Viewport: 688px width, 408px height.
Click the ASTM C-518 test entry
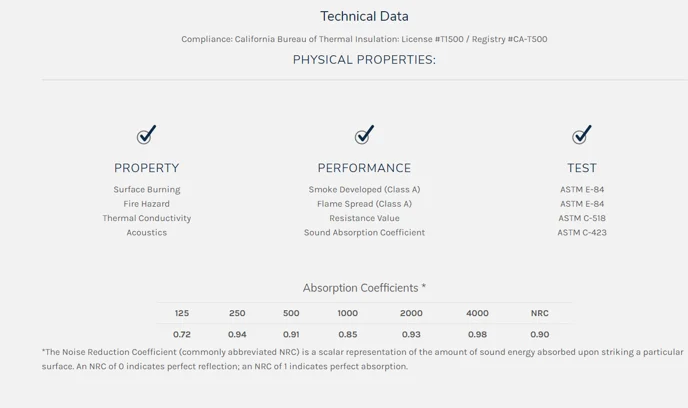click(x=582, y=218)
